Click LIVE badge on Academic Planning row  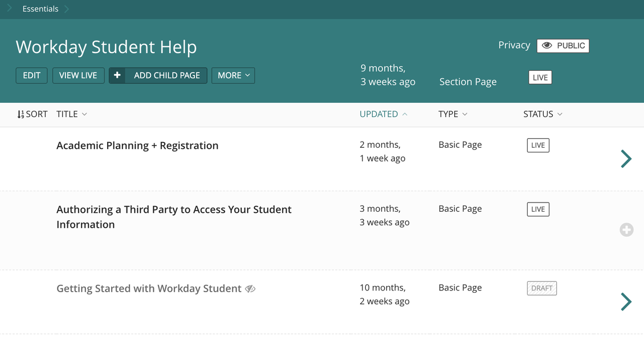pos(538,145)
